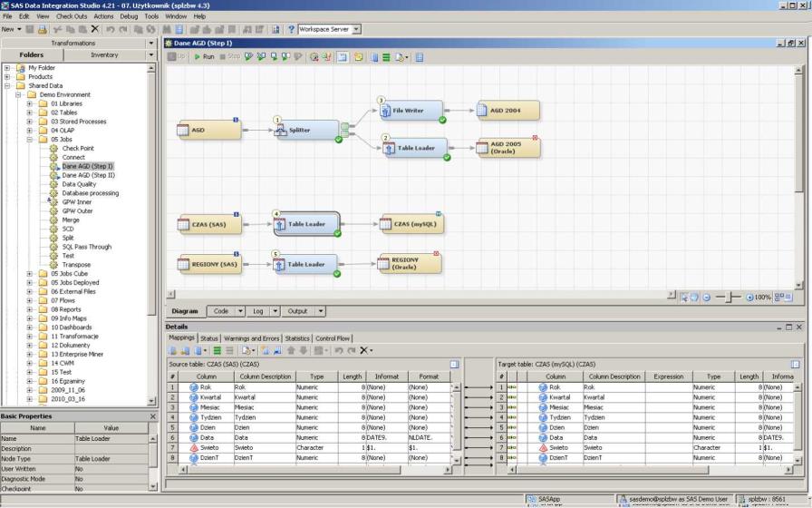This screenshot has width=812, height=508.
Task: Switch to the Status tab in Details
Action: [x=209, y=338]
